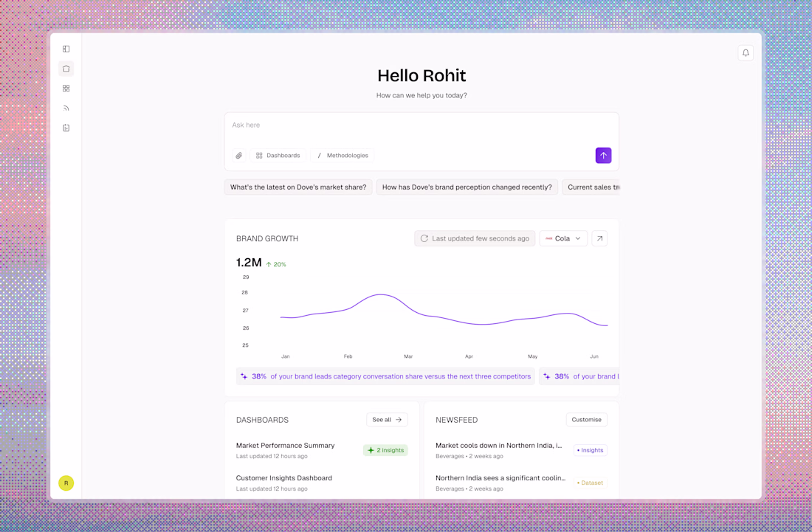Select the Jun label on chart axis
Viewport: 812px width, 532px height.
click(x=594, y=356)
